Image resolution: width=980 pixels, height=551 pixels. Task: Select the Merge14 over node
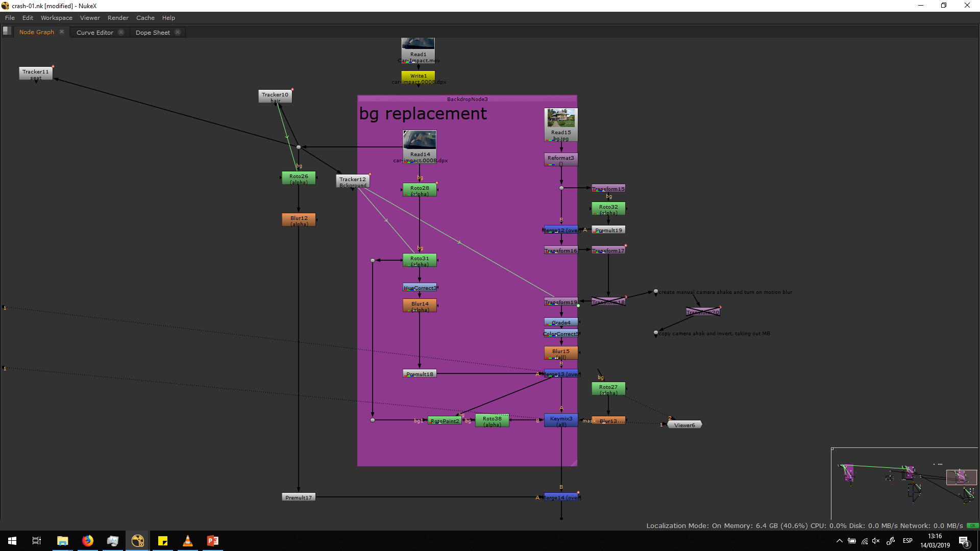(561, 497)
